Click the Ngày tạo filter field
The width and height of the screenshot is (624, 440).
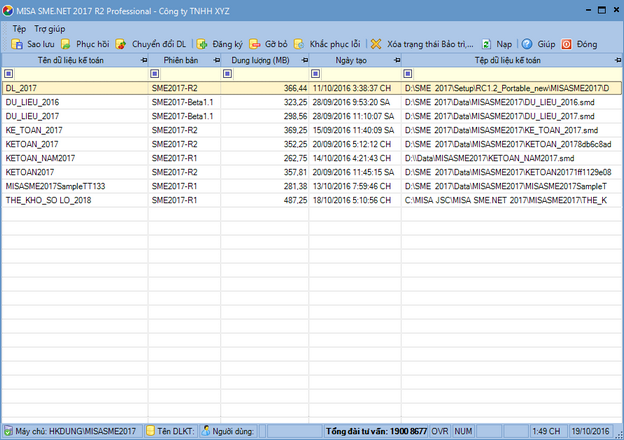(x=360, y=74)
